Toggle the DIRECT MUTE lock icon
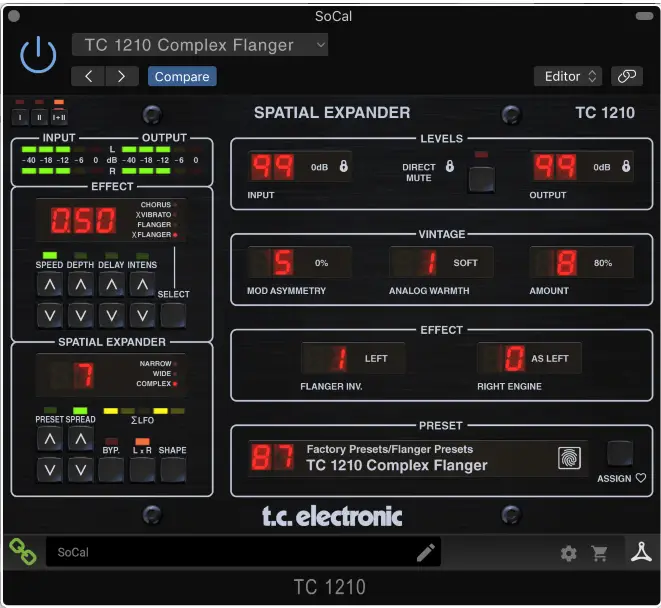The width and height of the screenshot is (661, 608). pyautogui.click(x=450, y=166)
